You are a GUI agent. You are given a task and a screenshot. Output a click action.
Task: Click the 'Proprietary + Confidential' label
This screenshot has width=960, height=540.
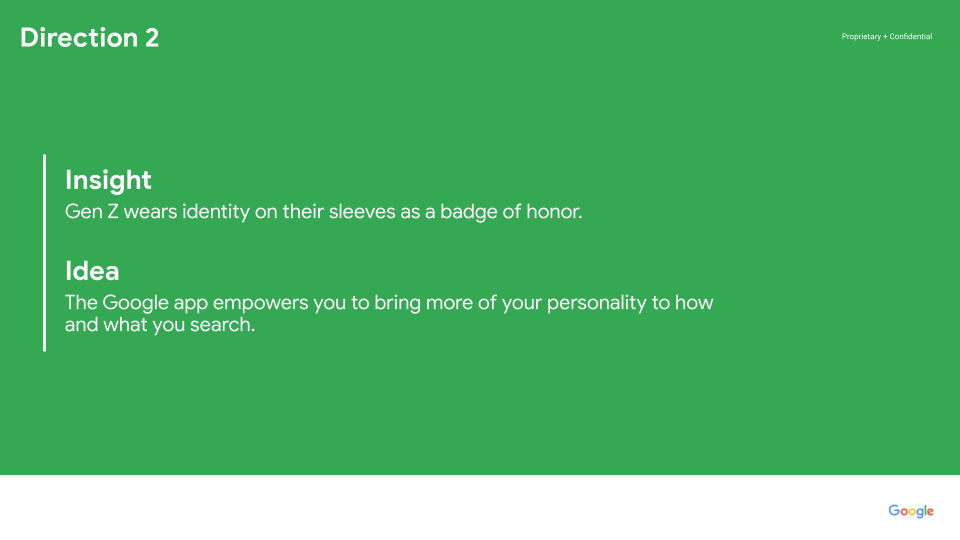(887, 37)
